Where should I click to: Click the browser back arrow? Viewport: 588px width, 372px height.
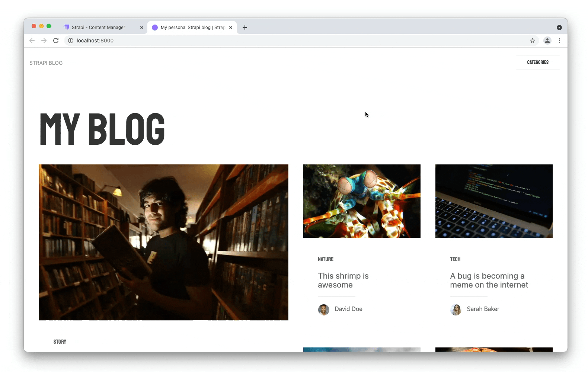32,41
